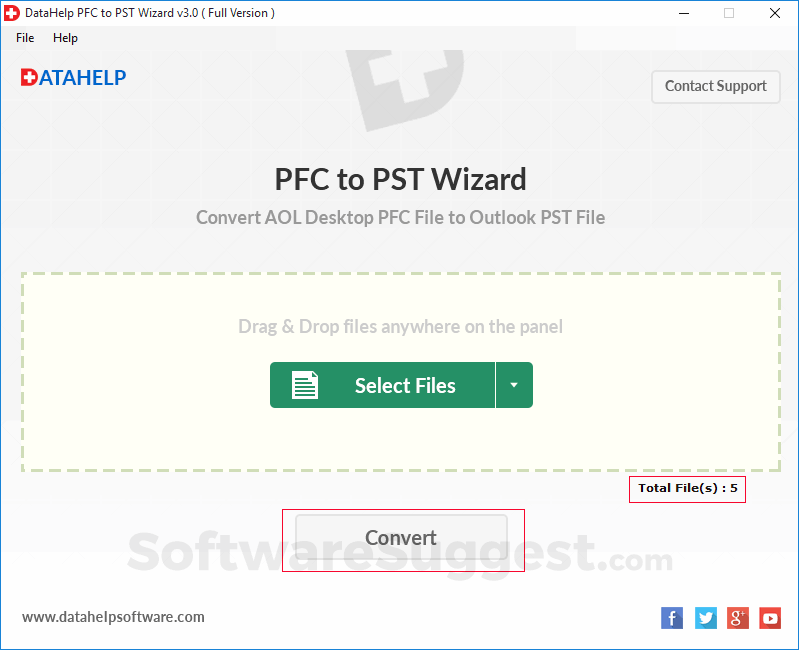Viewport: 799px width, 650px height.
Task: Open the Google Plus social icon
Action: point(738,618)
